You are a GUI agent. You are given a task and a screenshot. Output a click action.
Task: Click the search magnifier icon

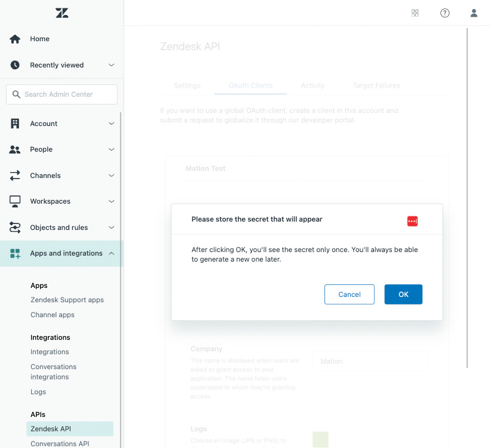click(x=16, y=94)
